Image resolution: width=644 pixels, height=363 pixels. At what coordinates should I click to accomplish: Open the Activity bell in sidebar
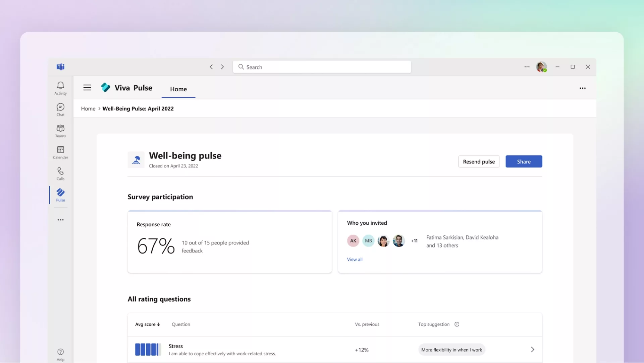pos(60,88)
